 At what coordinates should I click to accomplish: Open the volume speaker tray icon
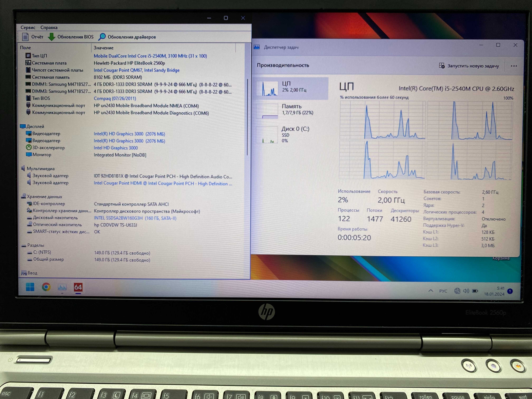(466, 291)
